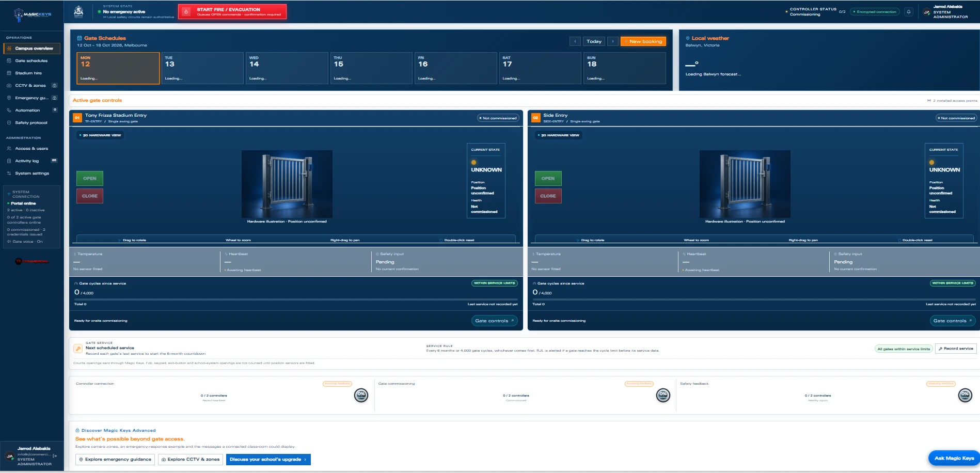Click the Activity log count badge

pyautogui.click(x=54, y=161)
